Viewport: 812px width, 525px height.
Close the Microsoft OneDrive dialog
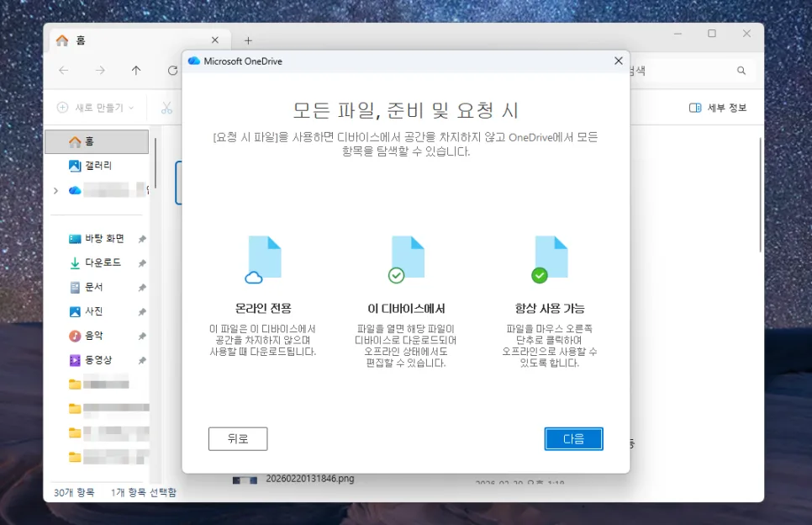coord(619,61)
